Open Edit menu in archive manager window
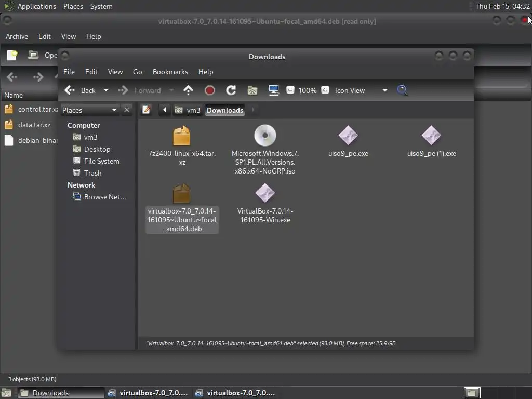Screen dimensions: 532x399 tap(45, 37)
